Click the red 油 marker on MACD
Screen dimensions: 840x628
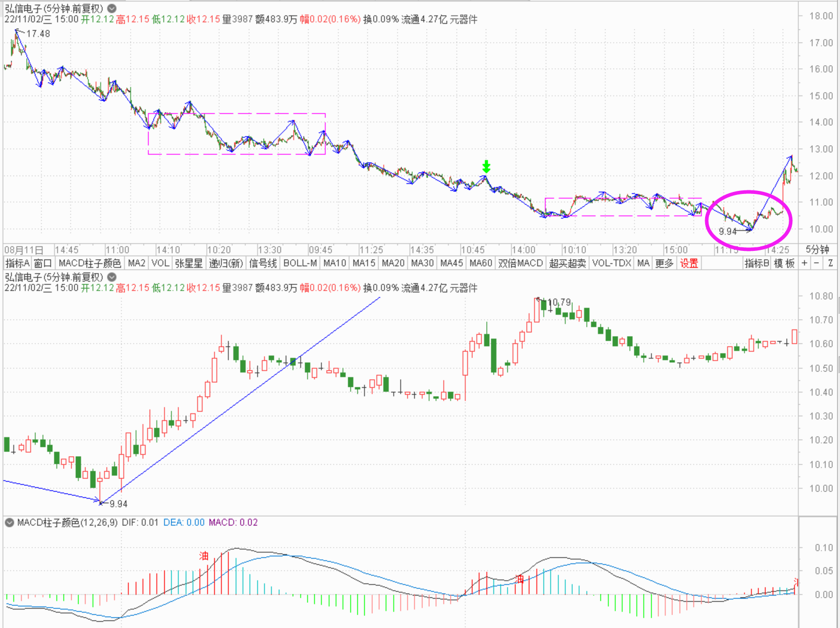(204, 556)
